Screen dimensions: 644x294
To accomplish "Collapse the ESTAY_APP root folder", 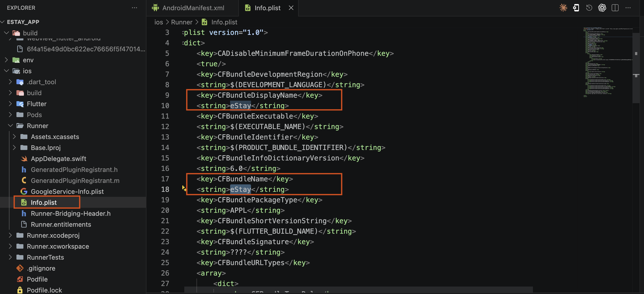I will point(2,22).
